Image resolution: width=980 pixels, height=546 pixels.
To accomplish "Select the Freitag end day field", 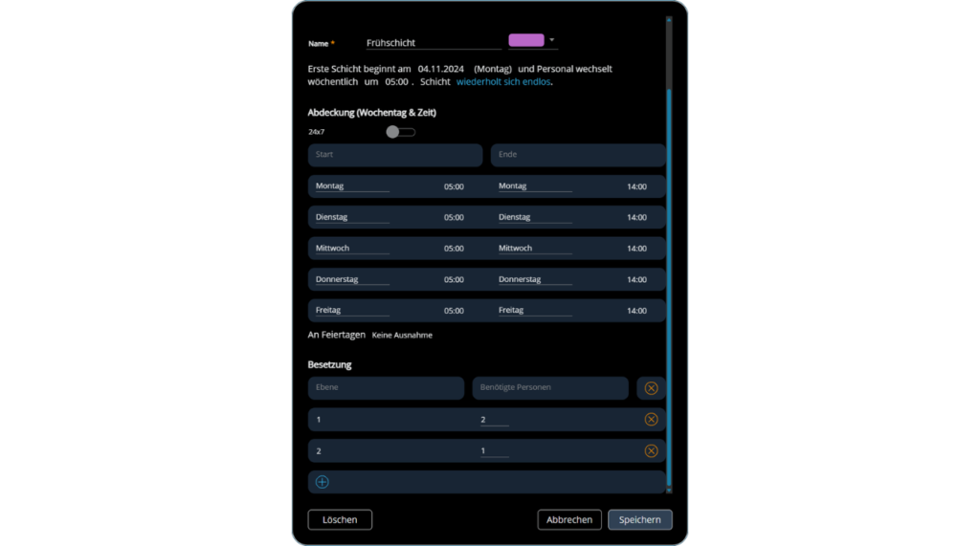I will tap(535, 310).
